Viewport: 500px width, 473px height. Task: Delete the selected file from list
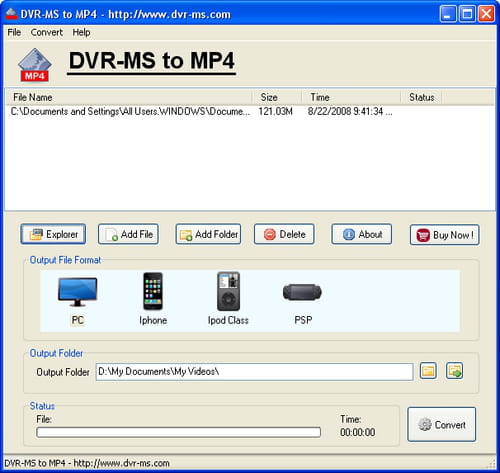pos(284,234)
